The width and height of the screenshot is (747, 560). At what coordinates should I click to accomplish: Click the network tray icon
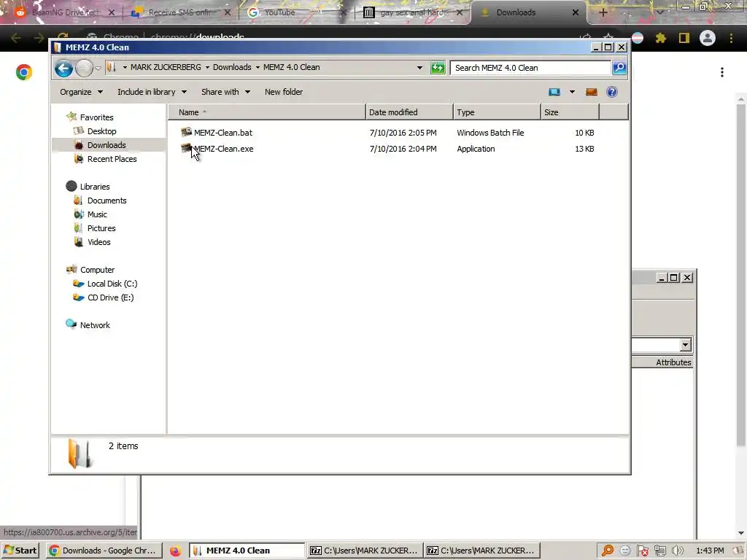click(659, 551)
